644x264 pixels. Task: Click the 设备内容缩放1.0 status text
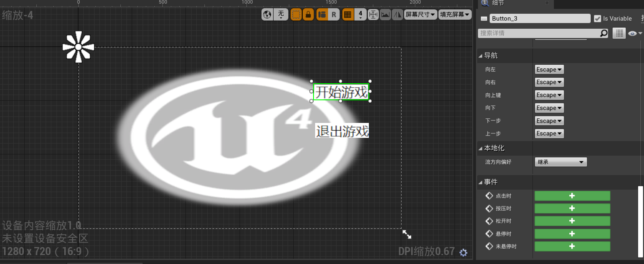[42, 225]
